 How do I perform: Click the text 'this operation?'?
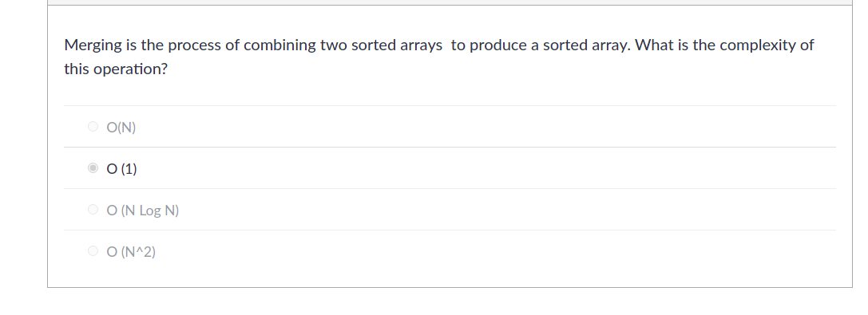(x=116, y=69)
